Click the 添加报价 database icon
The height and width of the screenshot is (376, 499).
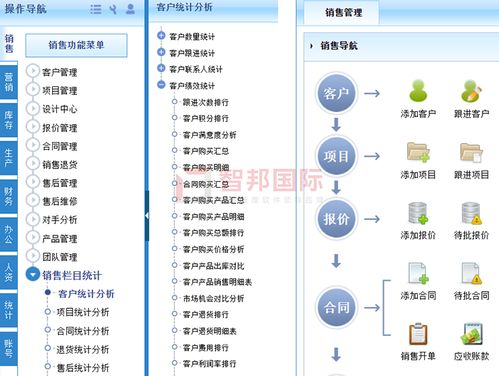pos(418,213)
